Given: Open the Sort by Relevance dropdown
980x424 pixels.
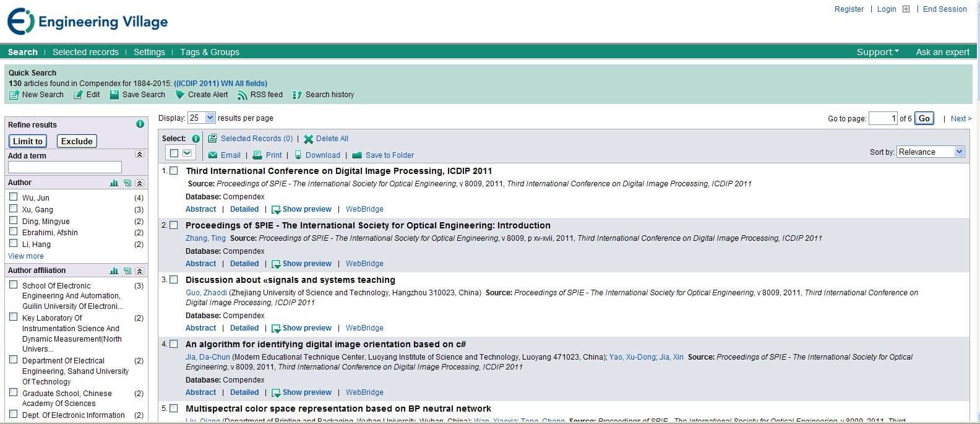Looking at the screenshot, I should (x=931, y=152).
